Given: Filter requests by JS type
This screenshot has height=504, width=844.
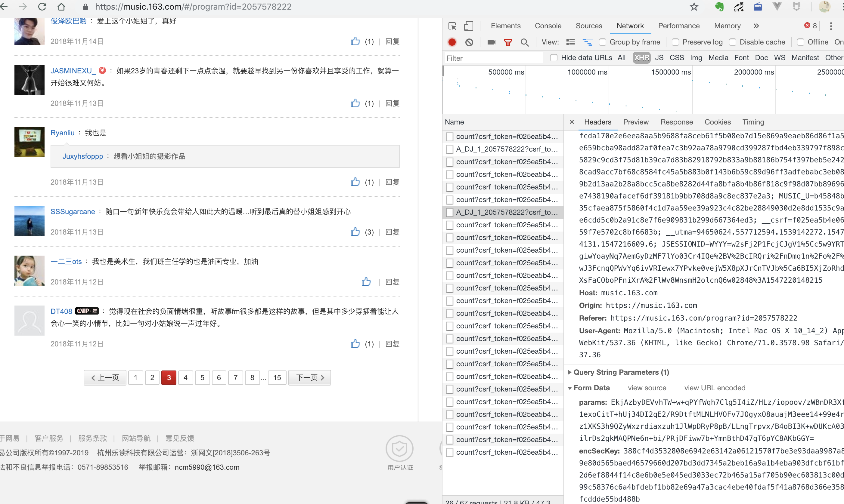Looking at the screenshot, I should pos(659,58).
